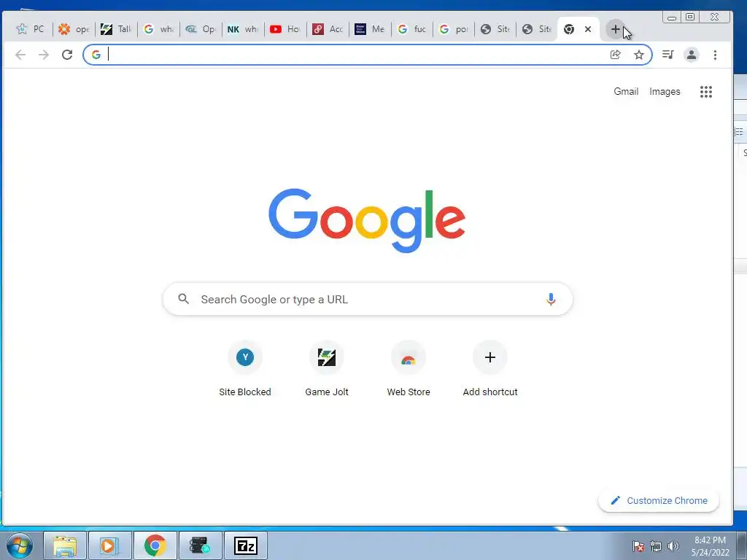
Task: Open the volume speaker icon
Action: pyautogui.click(x=673, y=546)
